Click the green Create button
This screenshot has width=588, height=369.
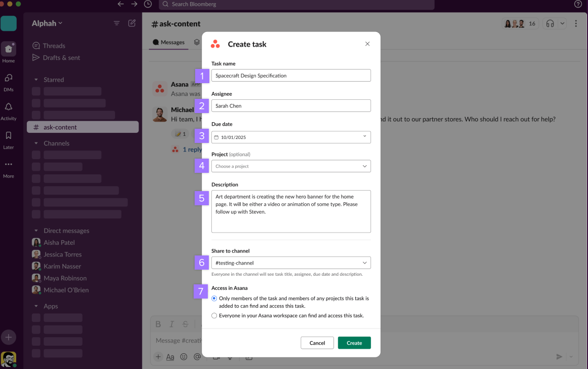click(354, 343)
